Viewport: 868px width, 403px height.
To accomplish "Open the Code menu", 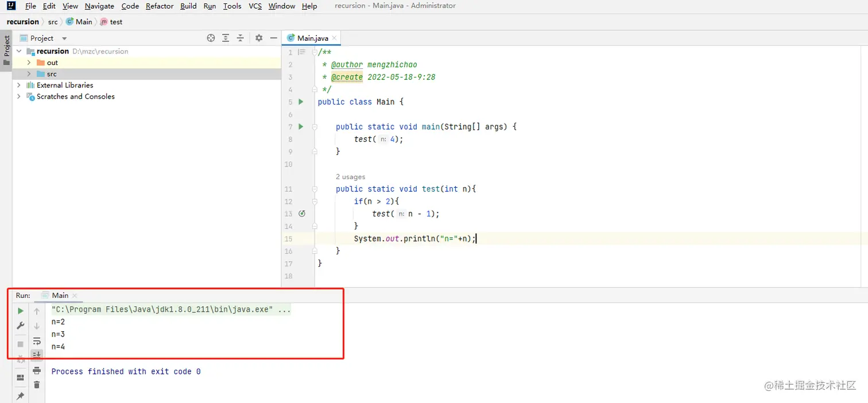I will coord(130,6).
